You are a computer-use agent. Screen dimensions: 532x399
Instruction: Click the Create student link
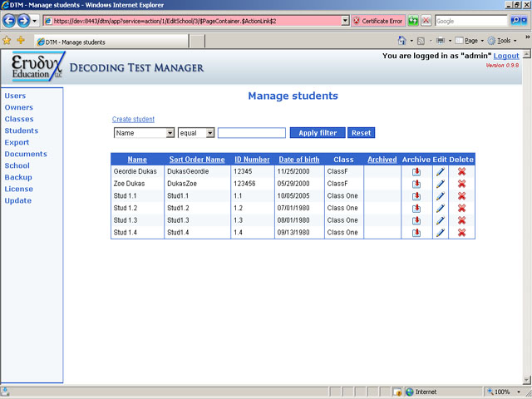click(x=133, y=119)
